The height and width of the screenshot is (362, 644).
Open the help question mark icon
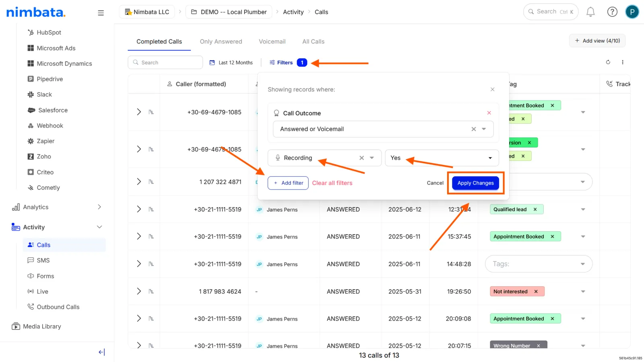(612, 12)
